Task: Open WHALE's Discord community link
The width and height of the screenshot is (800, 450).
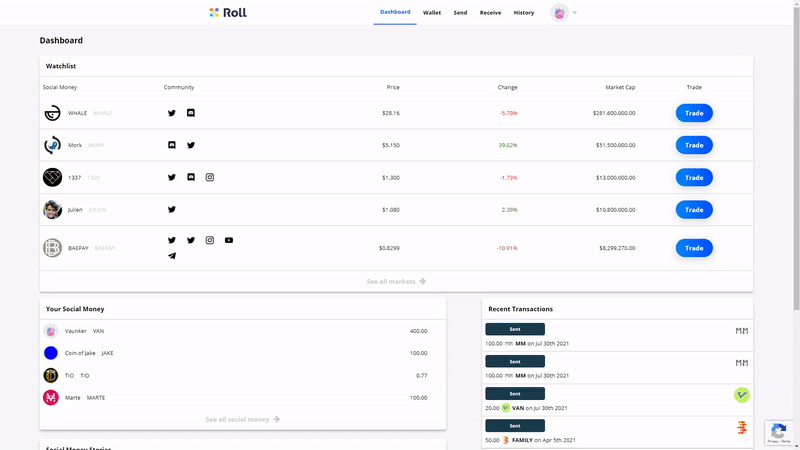Action: coord(191,113)
